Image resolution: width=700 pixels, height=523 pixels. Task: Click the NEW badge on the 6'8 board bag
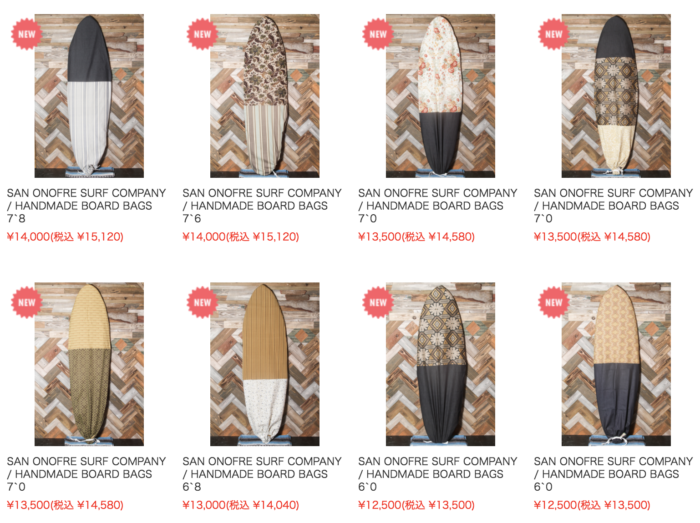pos(202,302)
